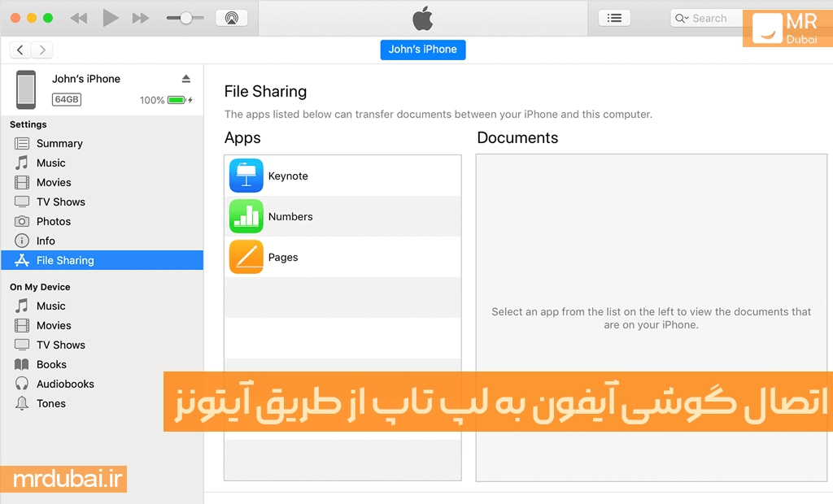Click the red close window button
This screenshot has height=504, width=833.
click(15, 18)
